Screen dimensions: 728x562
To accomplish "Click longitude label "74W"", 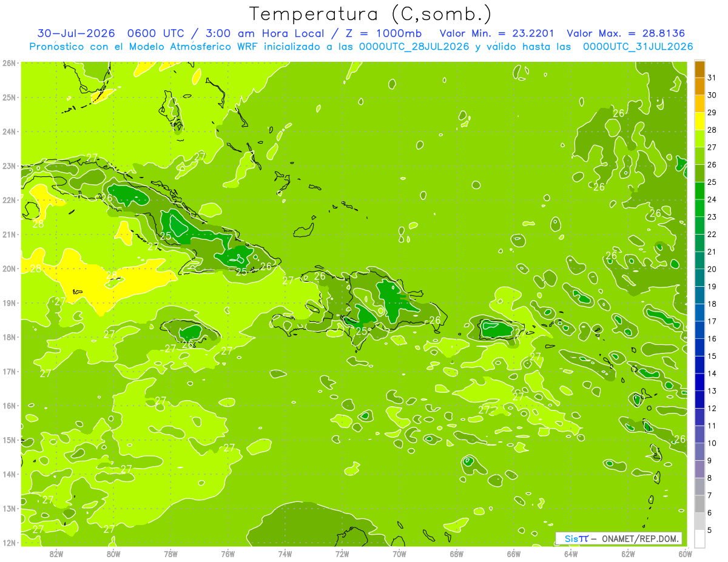I will (x=285, y=554).
